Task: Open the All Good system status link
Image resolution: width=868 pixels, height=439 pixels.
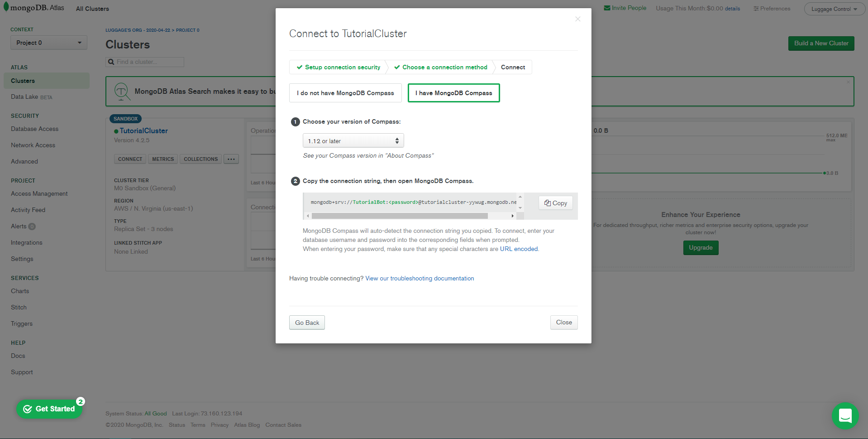Action: [x=156, y=414]
